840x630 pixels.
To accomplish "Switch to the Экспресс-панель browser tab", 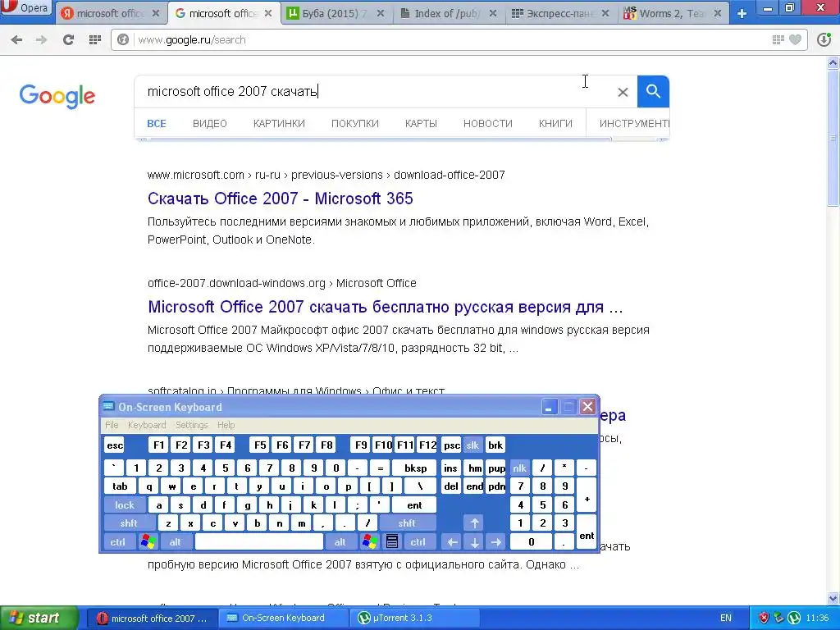I will tap(561, 13).
